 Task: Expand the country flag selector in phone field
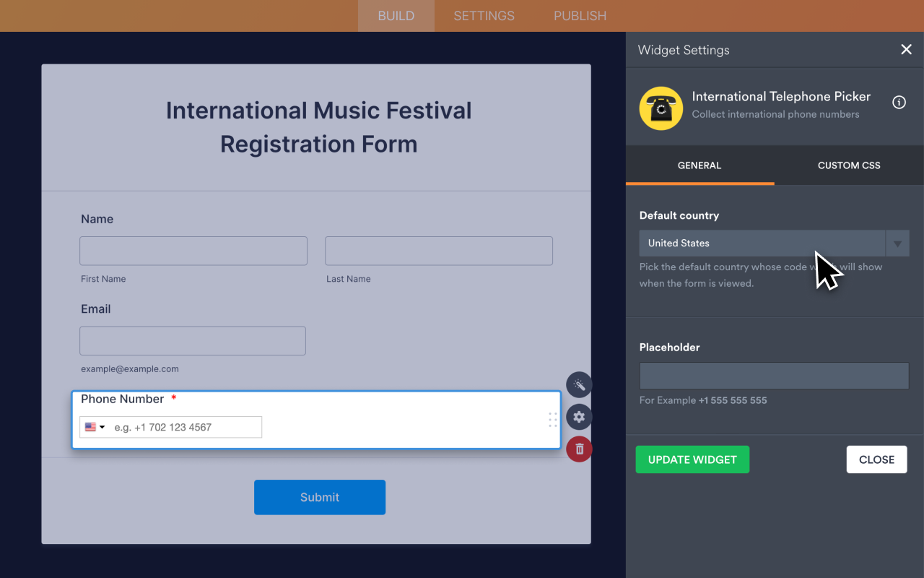pyautogui.click(x=94, y=426)
